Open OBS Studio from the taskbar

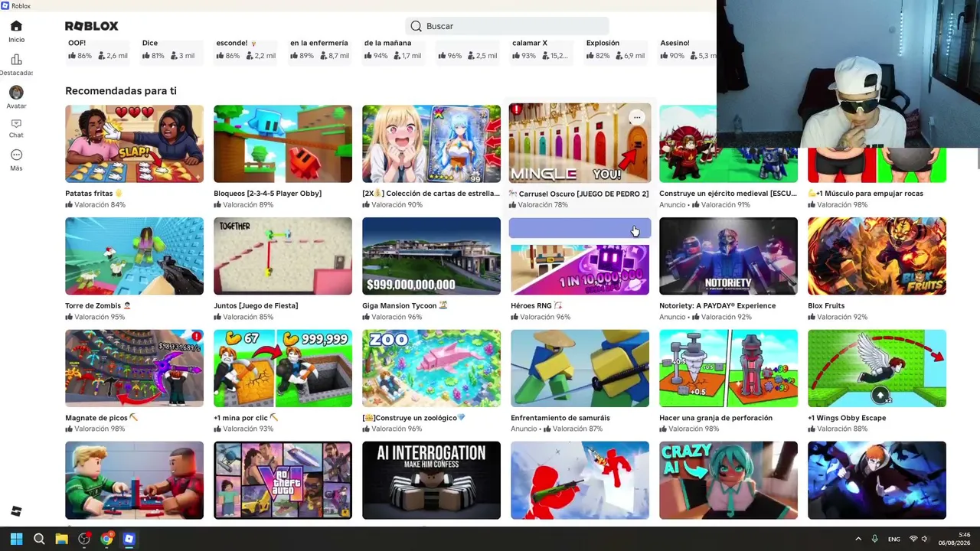pyautogui.click(x=84, y=539)
